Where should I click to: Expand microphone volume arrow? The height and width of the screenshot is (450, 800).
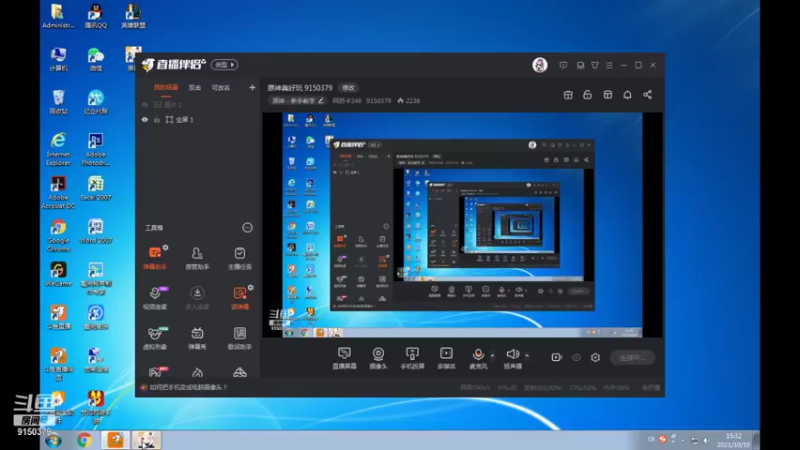point(492,355)
